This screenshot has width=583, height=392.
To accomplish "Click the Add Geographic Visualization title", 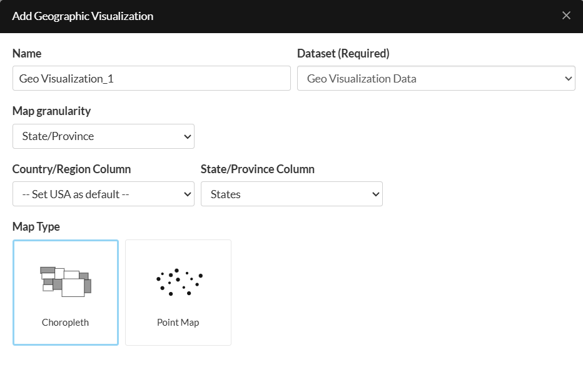I will tap(83, 16).
